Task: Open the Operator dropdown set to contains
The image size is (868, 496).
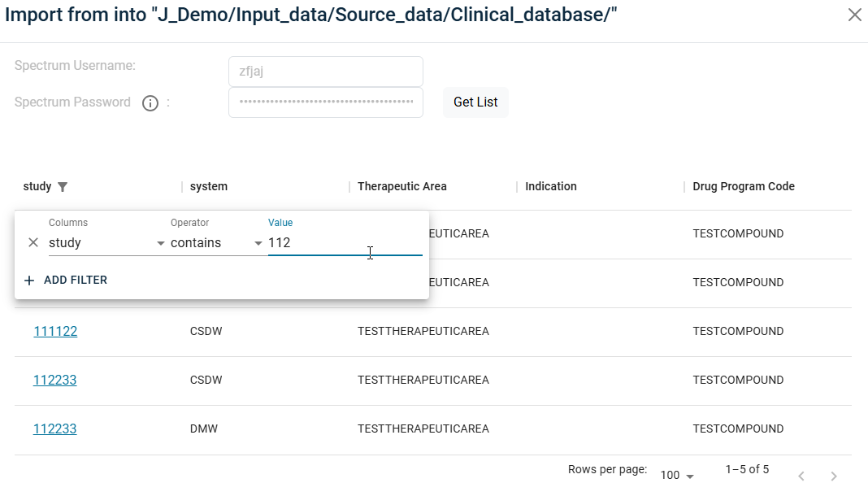Action: click(x=216, y=242)
